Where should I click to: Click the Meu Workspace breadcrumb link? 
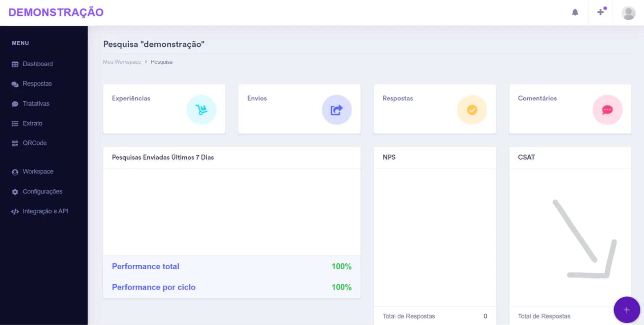click(122, 62)
